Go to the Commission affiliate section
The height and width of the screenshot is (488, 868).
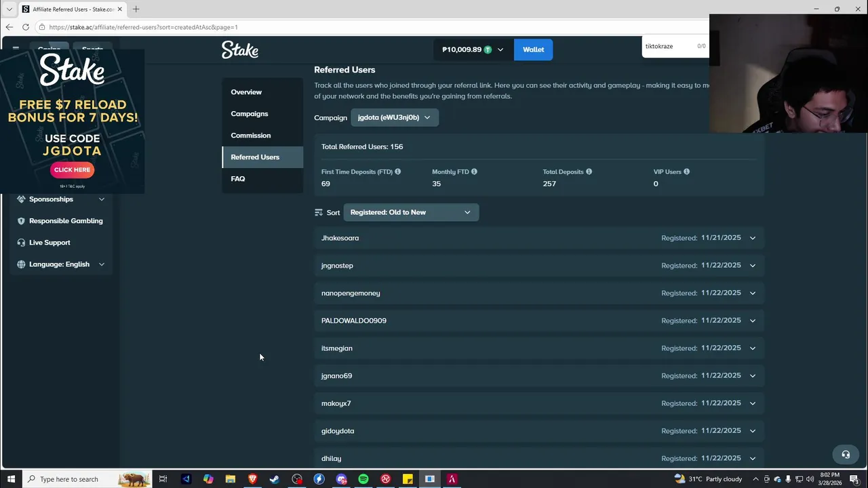(x=262, y=136)
